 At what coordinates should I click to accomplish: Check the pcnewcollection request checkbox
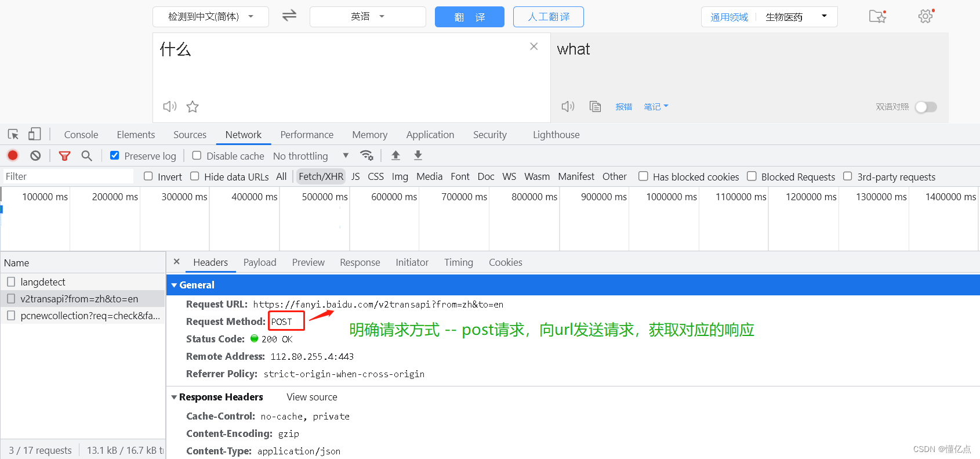[11, 316]
